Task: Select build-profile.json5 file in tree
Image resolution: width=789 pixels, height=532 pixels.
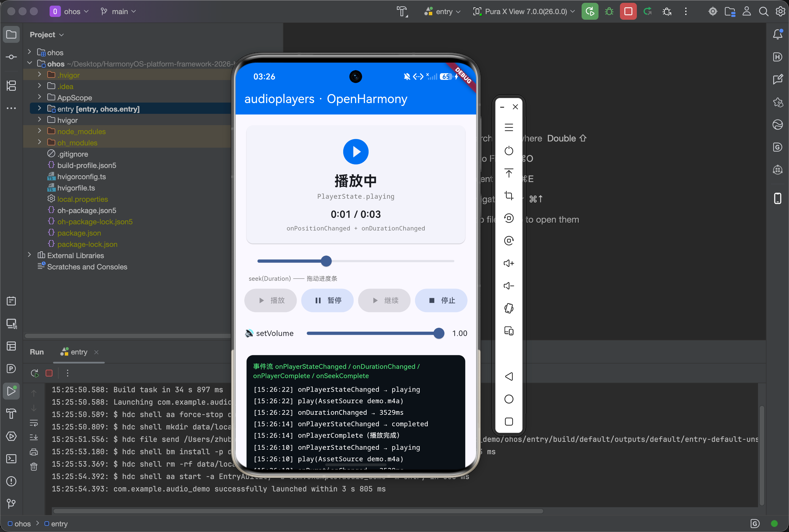Action: pyautogui.click(x=87, y=165)
